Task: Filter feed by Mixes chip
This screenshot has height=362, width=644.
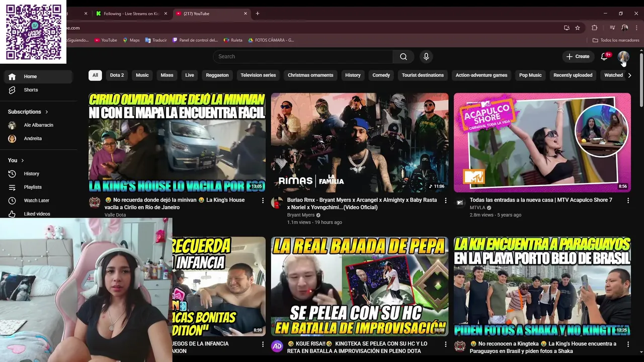Action: (167, 75)
